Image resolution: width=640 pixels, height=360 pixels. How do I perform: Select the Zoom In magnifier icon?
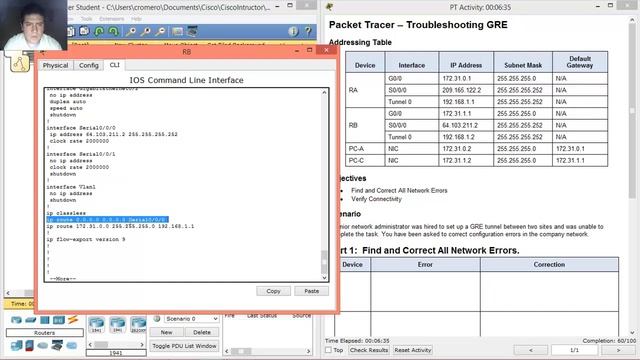point(131,31)
